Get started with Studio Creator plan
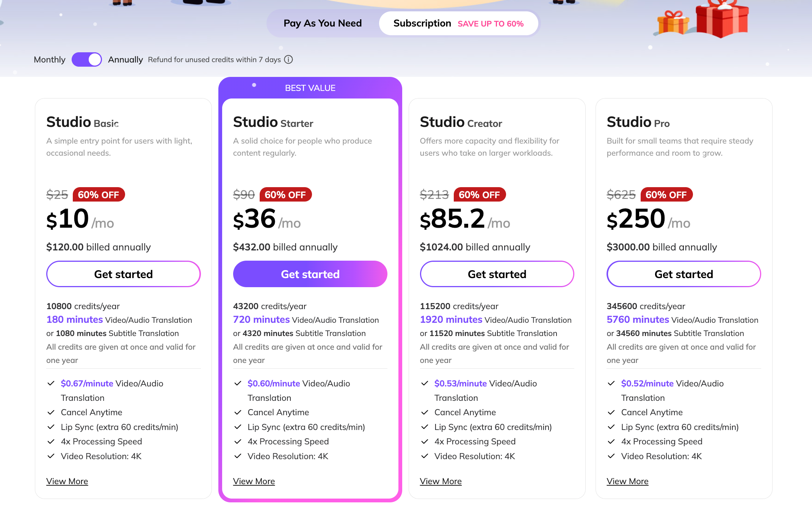This screenshot has height=516, width=812. [497, 274]
